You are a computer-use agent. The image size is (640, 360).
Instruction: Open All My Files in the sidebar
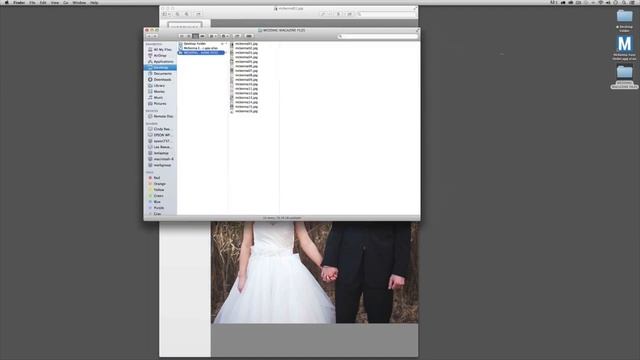tap(160, 49)
